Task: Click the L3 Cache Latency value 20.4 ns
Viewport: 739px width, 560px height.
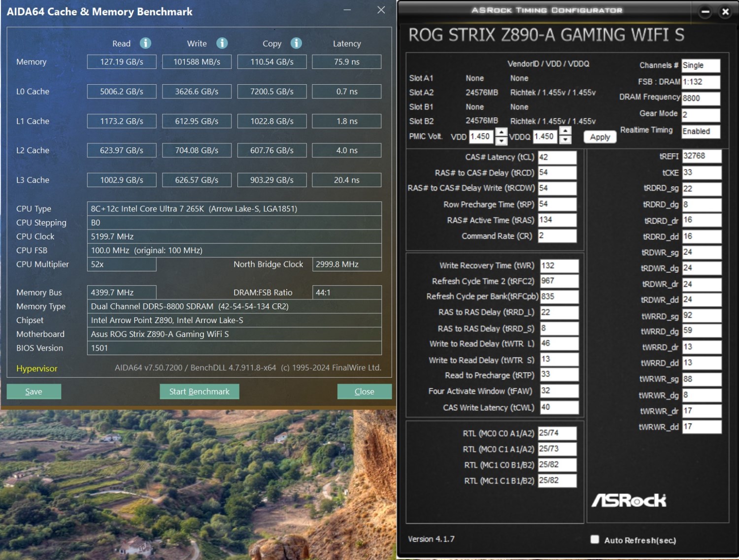Action: (347, 180)
